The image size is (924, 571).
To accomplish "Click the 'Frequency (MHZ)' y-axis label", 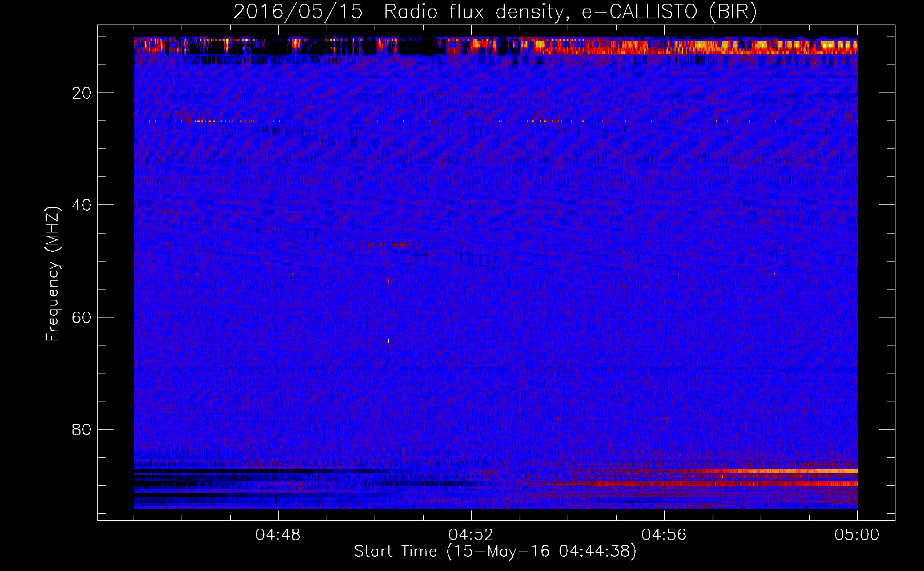I will point(53,274).
